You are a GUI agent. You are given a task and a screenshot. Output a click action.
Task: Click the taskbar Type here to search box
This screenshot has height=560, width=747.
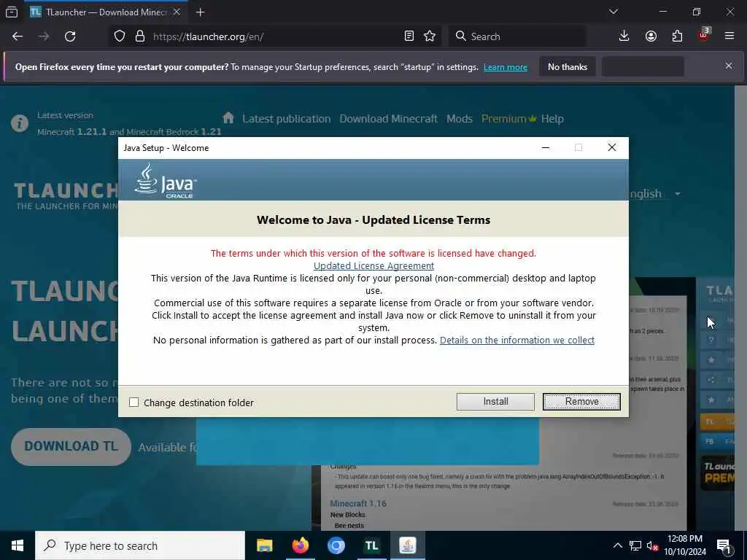tap(140, 545)
